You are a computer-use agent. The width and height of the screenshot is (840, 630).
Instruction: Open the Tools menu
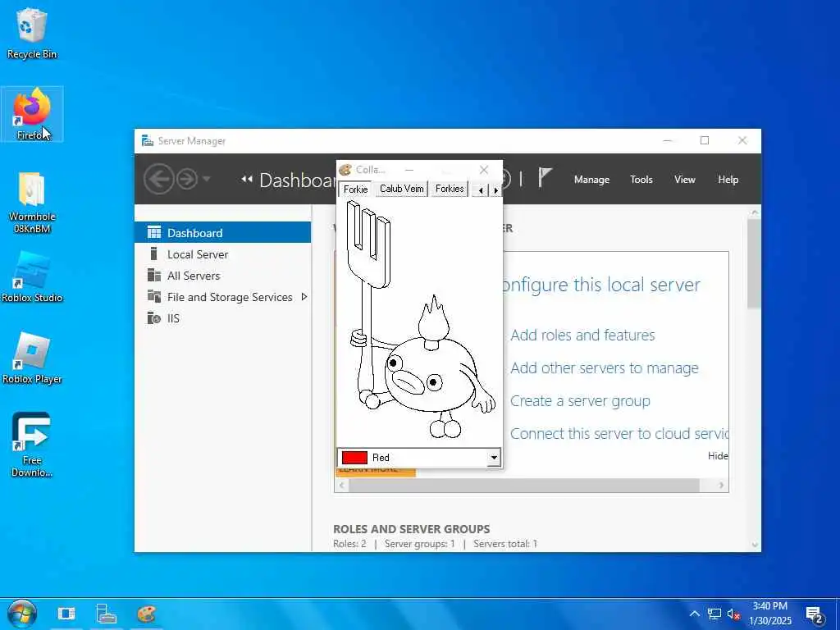click(x=641, y=180)
